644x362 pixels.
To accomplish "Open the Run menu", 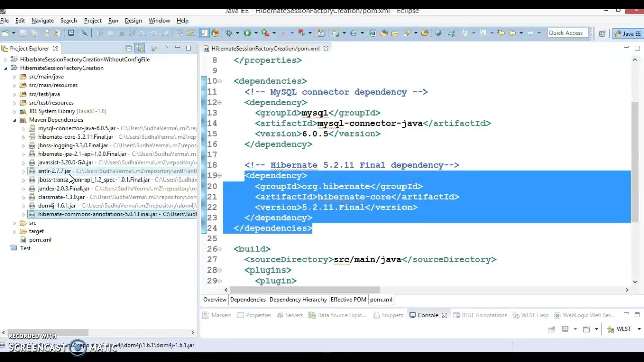I will pyautogui.click(x=113, y=21).
